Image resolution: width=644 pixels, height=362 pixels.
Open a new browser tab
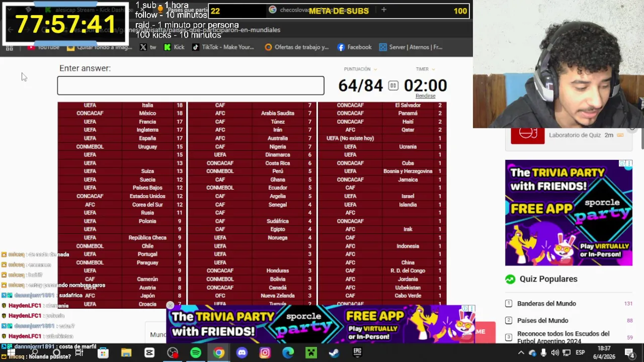[x=383, y=10]
